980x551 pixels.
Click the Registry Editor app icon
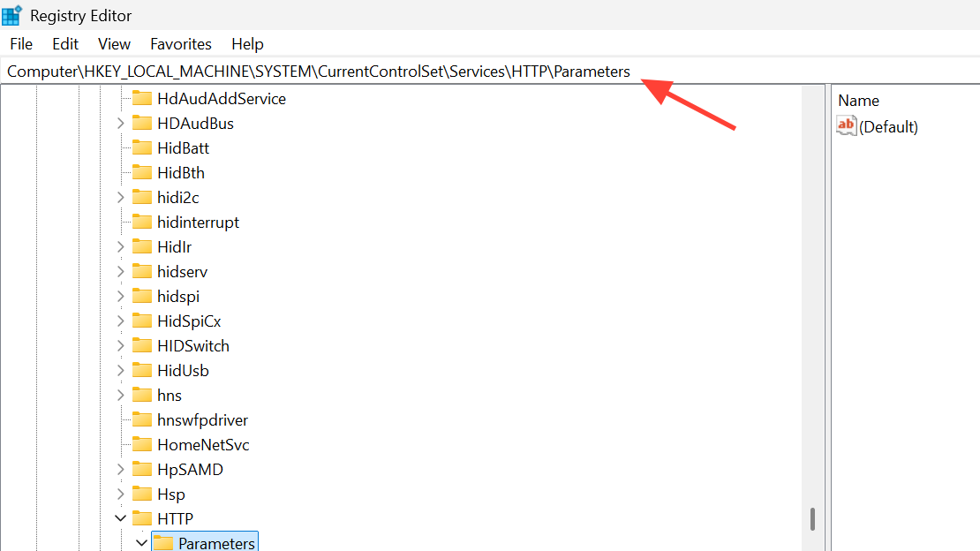click(x=12, y=15)
